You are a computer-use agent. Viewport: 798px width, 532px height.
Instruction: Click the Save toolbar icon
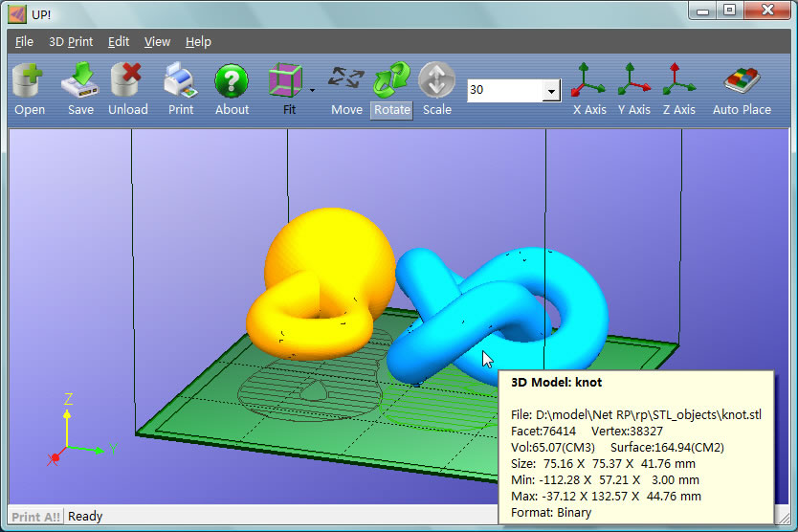pyautogui.click(x=80, y=80)
